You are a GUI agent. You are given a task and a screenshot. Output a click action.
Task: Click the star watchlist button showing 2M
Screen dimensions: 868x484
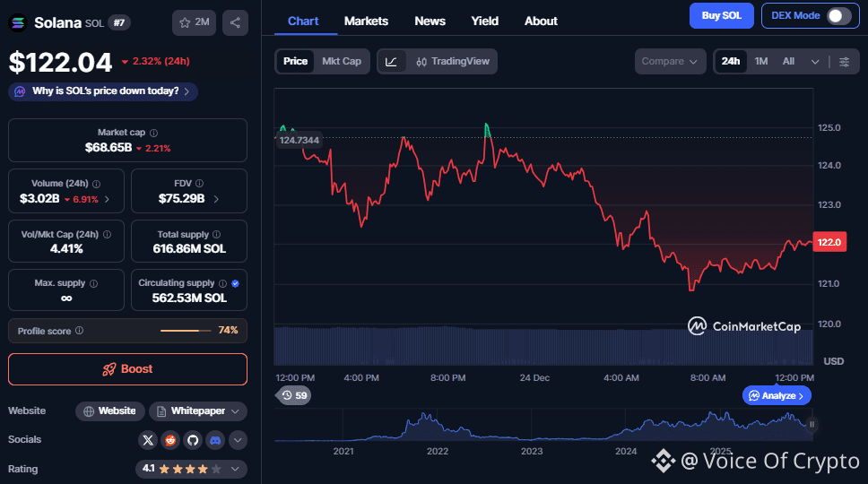194,22
